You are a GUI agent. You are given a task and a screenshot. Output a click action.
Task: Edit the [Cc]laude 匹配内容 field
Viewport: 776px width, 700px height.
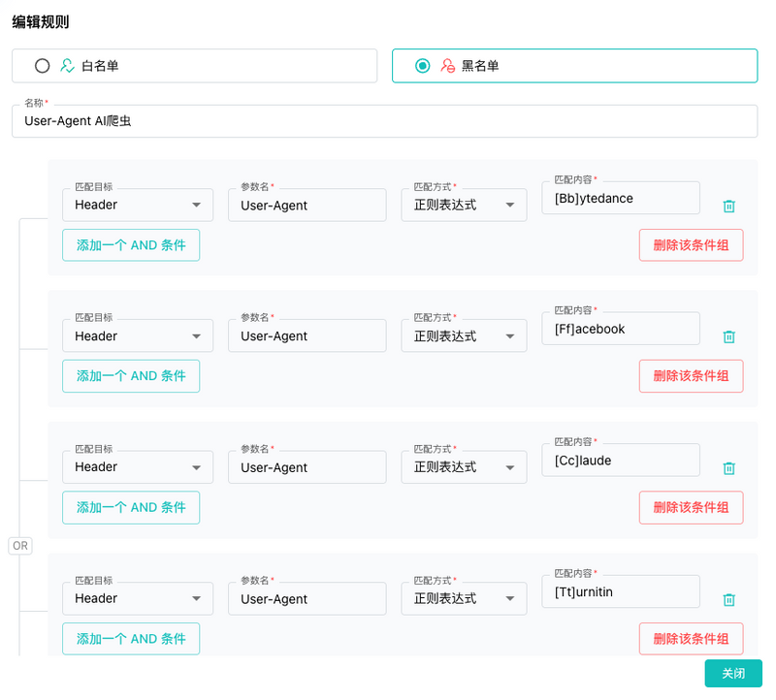pyautogui.click(x=621, y=461)
